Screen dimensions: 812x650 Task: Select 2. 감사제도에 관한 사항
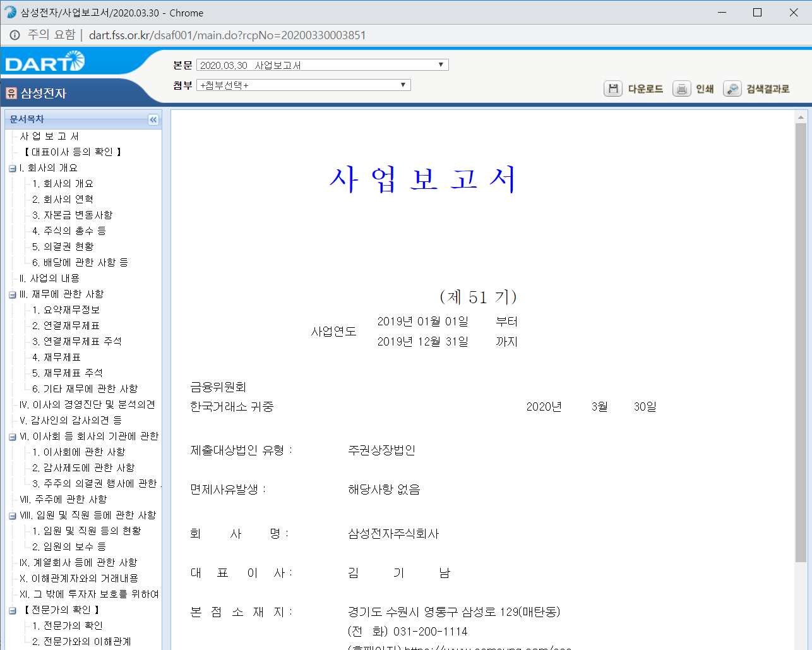pos(83,467)
